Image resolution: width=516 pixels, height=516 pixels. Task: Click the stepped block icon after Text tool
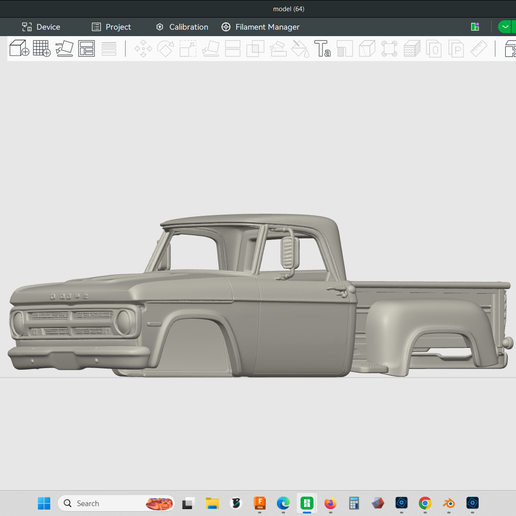click(x=345, y=49)
